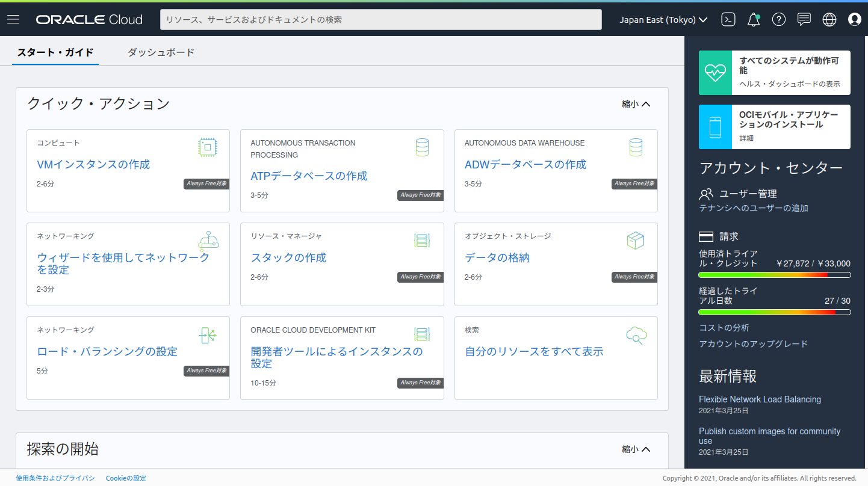Viewport: 868px width, 486px height.
Task: Click 使用条件およびプライバシ footer link
Action: pyautogui.click(x=55, y=478)
